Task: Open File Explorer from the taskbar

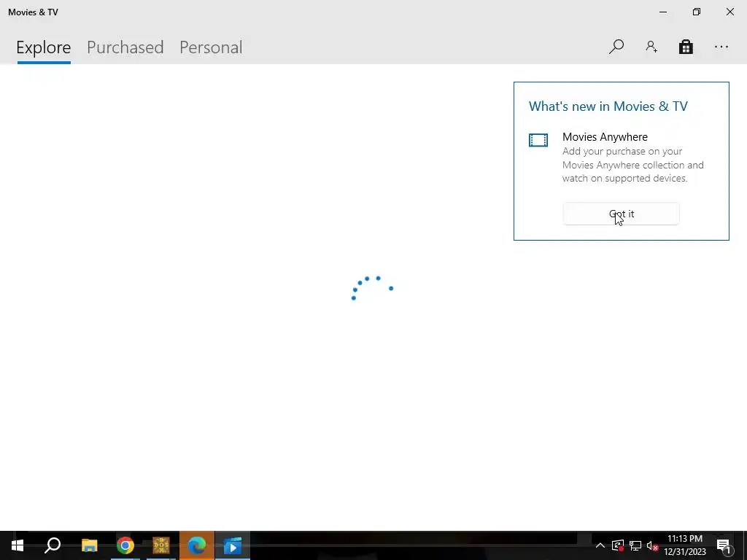Action: click(89, 545)
